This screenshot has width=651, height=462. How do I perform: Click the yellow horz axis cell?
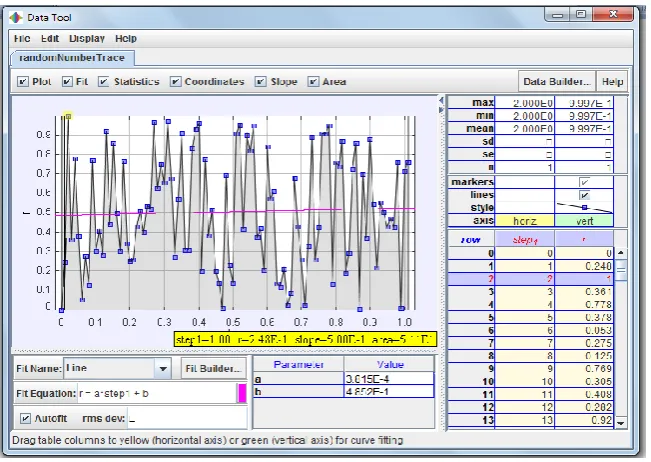pyautogui.click(x=525, y=221)
